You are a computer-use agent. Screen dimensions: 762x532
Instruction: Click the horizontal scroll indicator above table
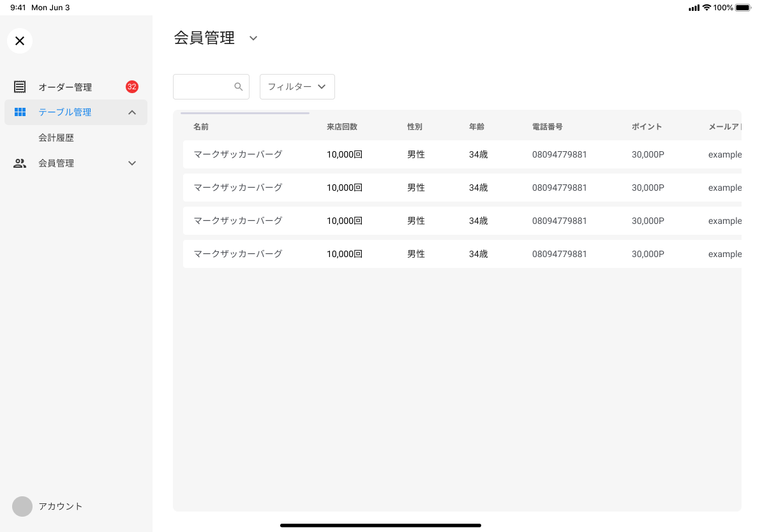point(245,114)
